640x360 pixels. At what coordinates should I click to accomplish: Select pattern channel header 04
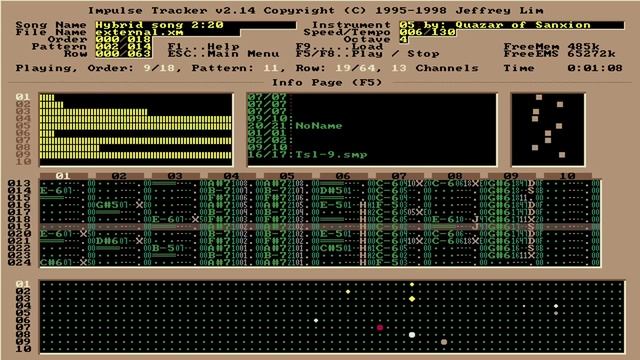click(231, 176)
